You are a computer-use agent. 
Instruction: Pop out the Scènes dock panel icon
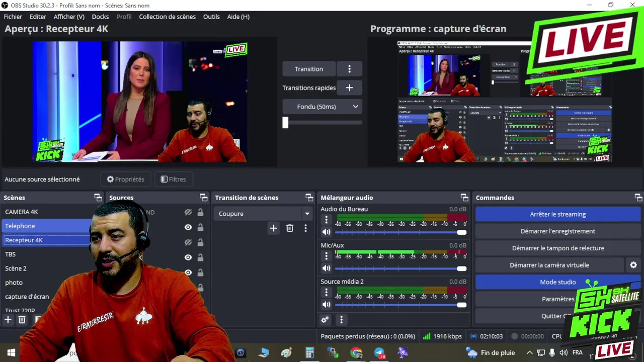pos(98,198)
